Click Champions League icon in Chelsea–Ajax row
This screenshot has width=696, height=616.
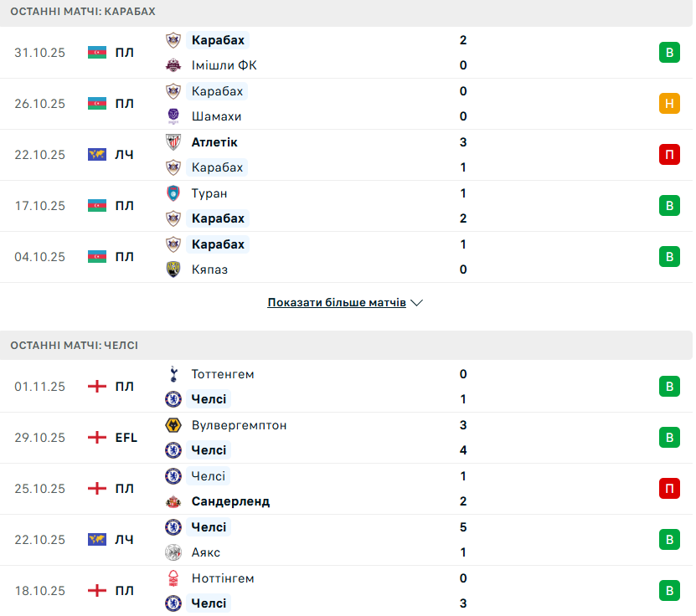(97, 540)
